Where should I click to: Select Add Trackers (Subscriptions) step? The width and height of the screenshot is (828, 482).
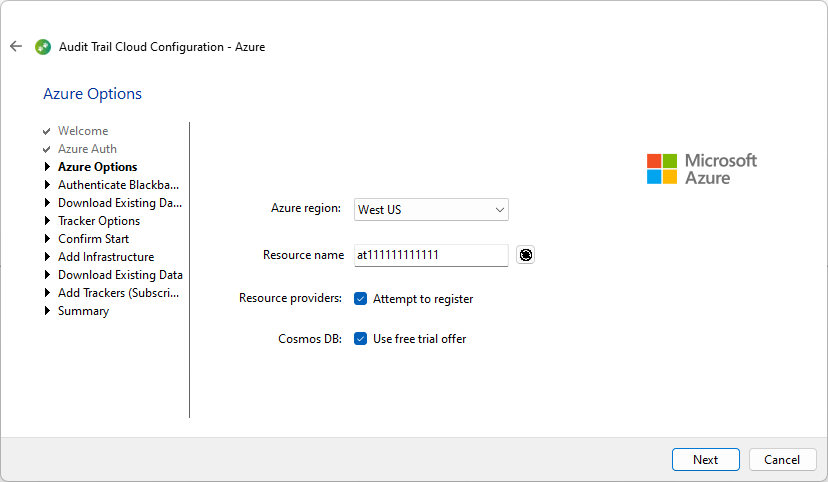118,293
